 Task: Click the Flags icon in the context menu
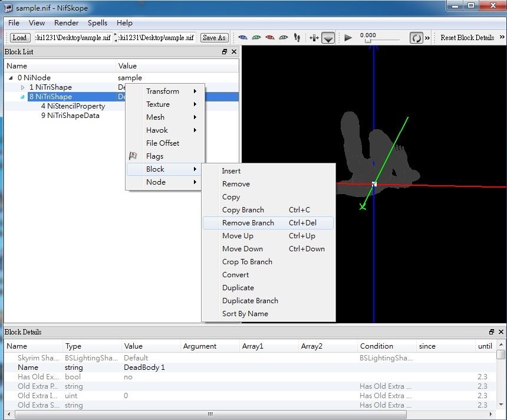(133, 156)
